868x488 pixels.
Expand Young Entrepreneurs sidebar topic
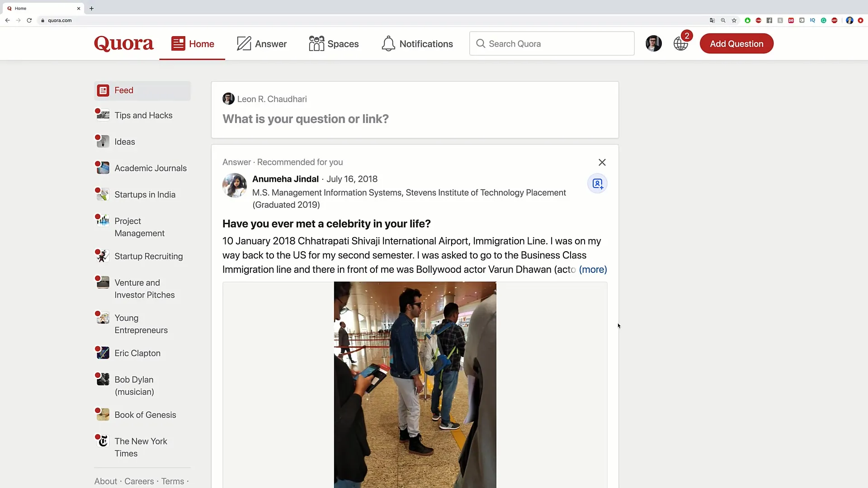142,324
